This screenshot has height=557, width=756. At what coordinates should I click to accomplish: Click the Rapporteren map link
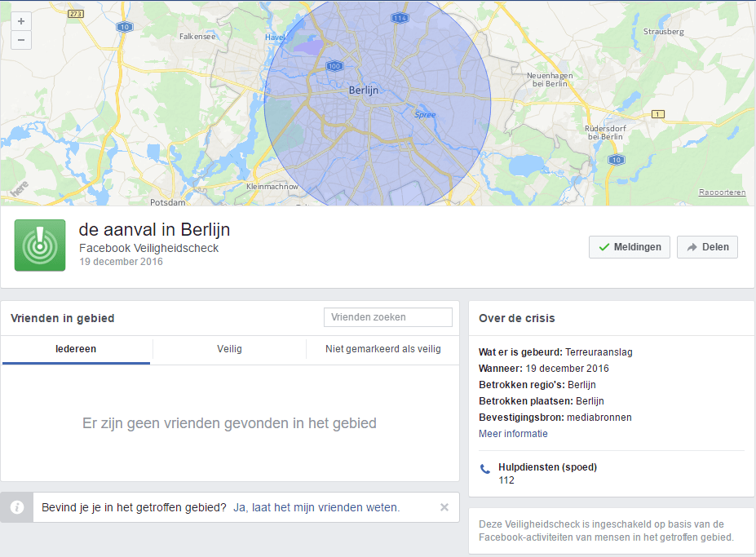pos(722,192)
